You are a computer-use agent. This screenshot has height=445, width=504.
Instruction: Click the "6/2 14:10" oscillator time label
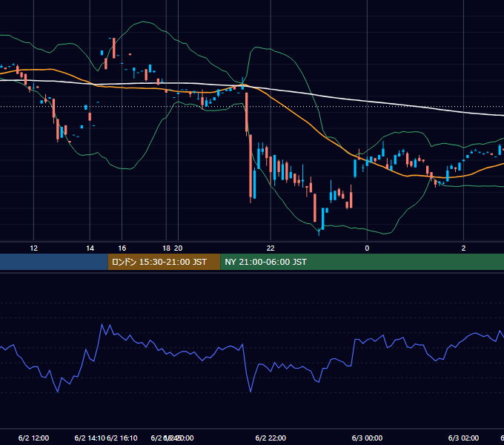click(x=90, y=438)
